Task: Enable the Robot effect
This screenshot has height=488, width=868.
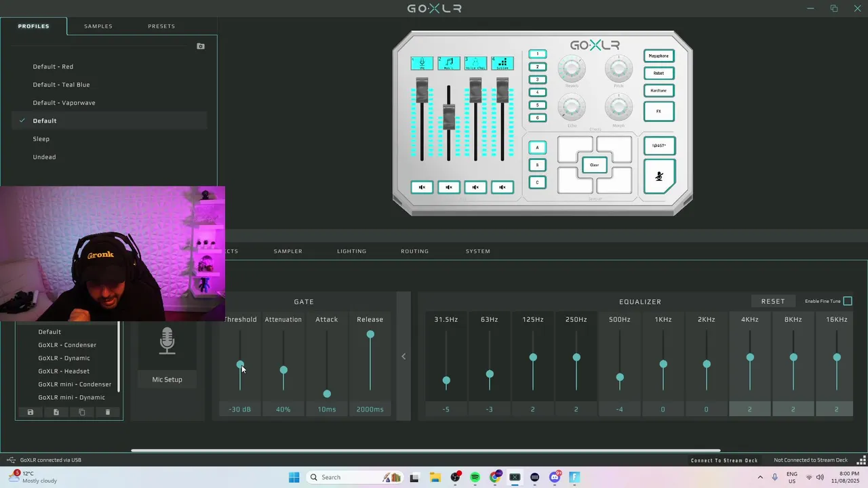Action: pos(658,73)
